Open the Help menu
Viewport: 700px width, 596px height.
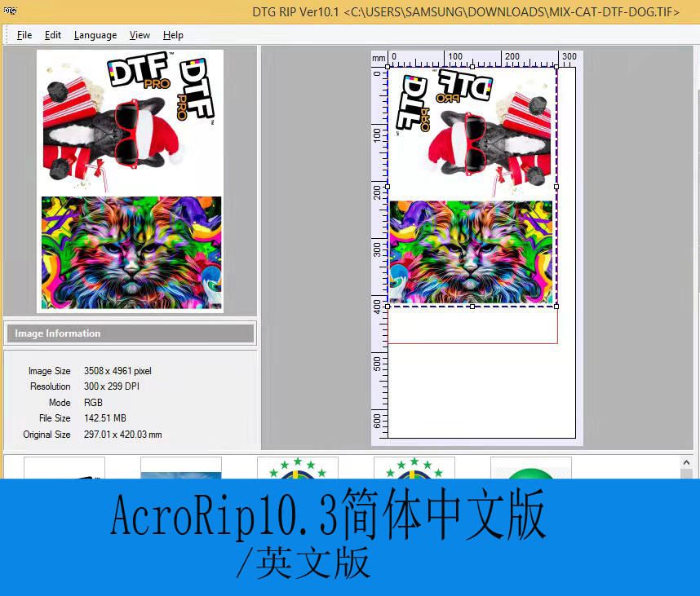tap(173, 35)
